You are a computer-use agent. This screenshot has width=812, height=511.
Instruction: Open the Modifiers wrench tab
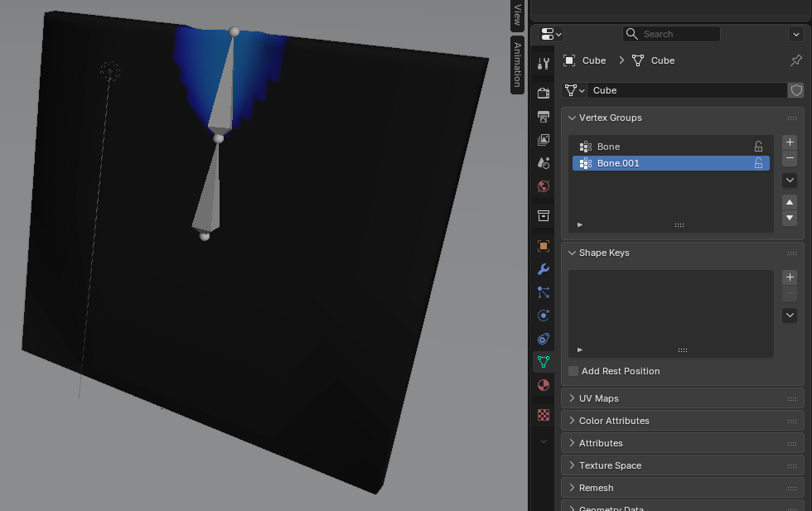pyautogui.click(x=544, y=269)
